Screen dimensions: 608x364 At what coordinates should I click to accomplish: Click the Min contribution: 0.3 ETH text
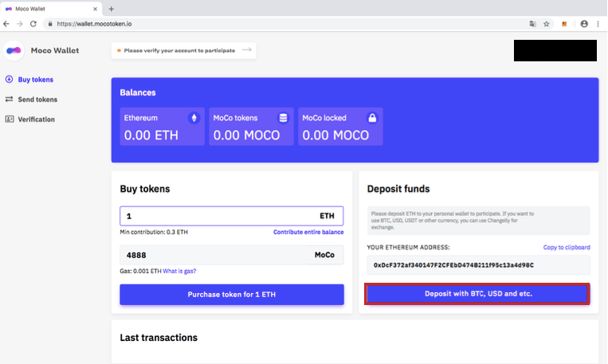(154, 233)
